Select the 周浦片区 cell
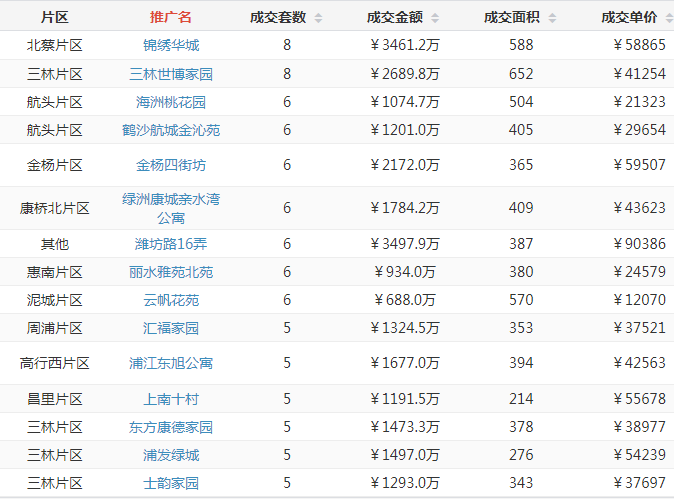 coord(55,328)
